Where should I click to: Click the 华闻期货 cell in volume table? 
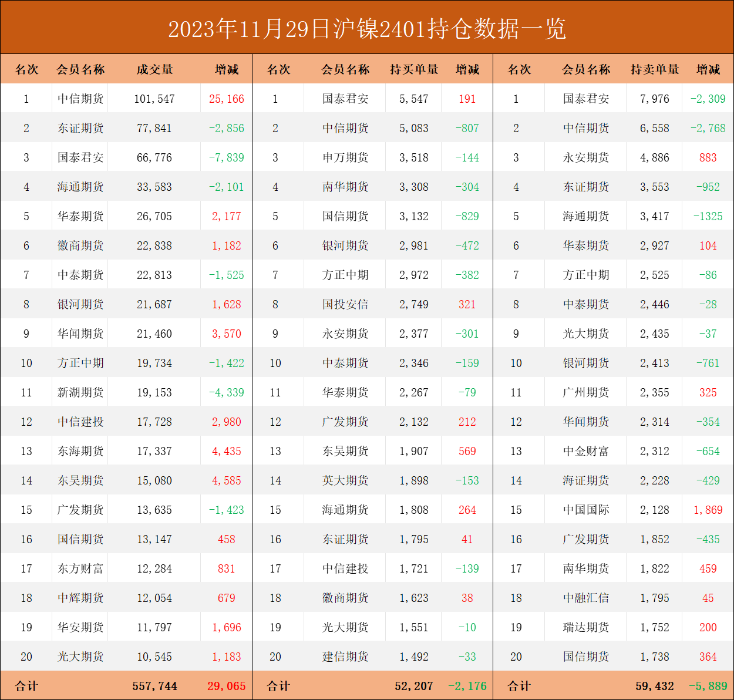[x=80, y=334]
